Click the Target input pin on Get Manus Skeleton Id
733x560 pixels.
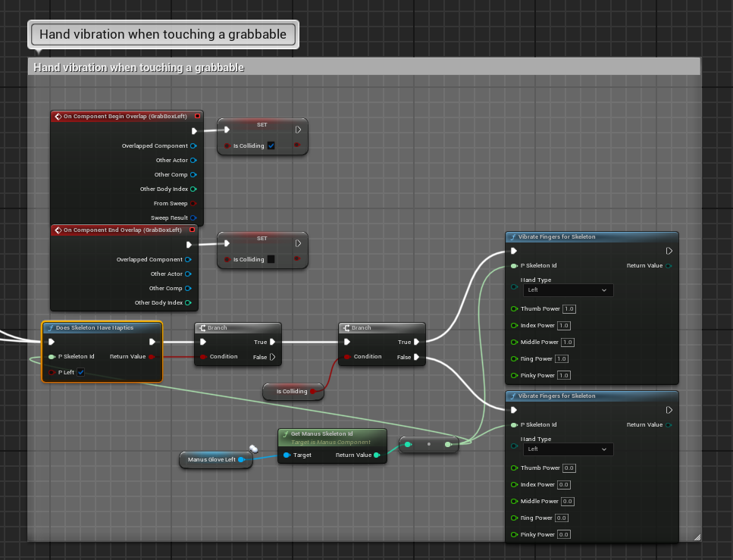point(287,455)
